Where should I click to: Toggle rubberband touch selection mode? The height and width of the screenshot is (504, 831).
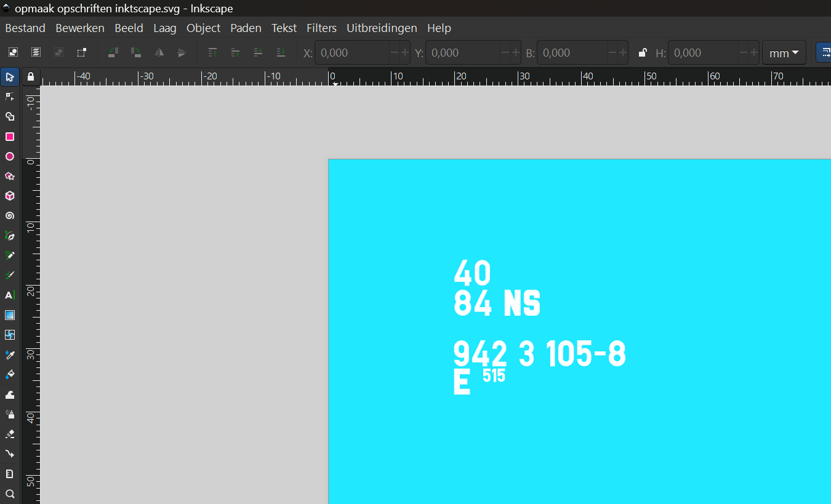[81, 52]
